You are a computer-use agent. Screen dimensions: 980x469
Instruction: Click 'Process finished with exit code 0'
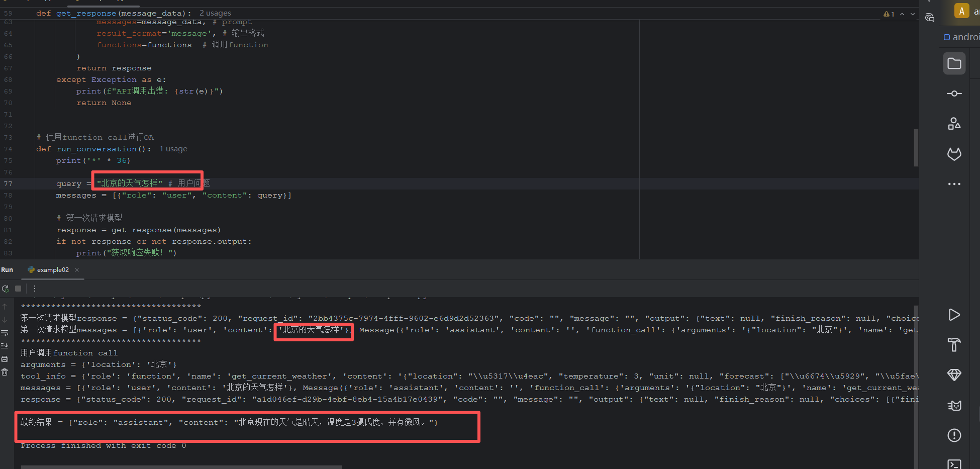[104, 445]
